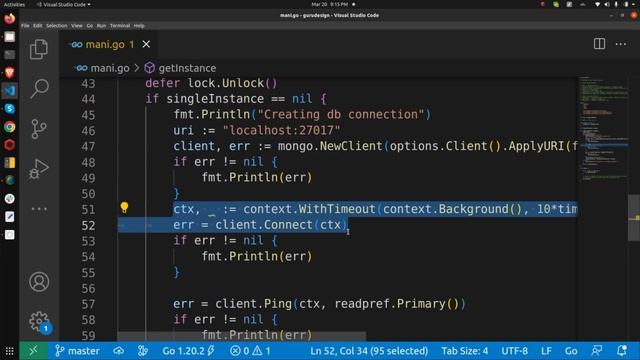This screenshot has height=360, width=640.
Task: Click singleInstance on line 44
Action: (215, 99)
